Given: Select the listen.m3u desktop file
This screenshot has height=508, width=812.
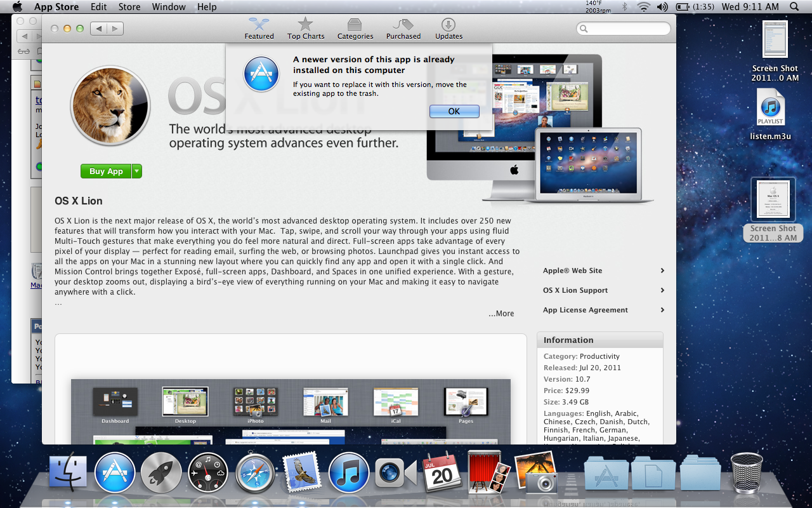Looking at the screenshot, I should coord(771,115).
